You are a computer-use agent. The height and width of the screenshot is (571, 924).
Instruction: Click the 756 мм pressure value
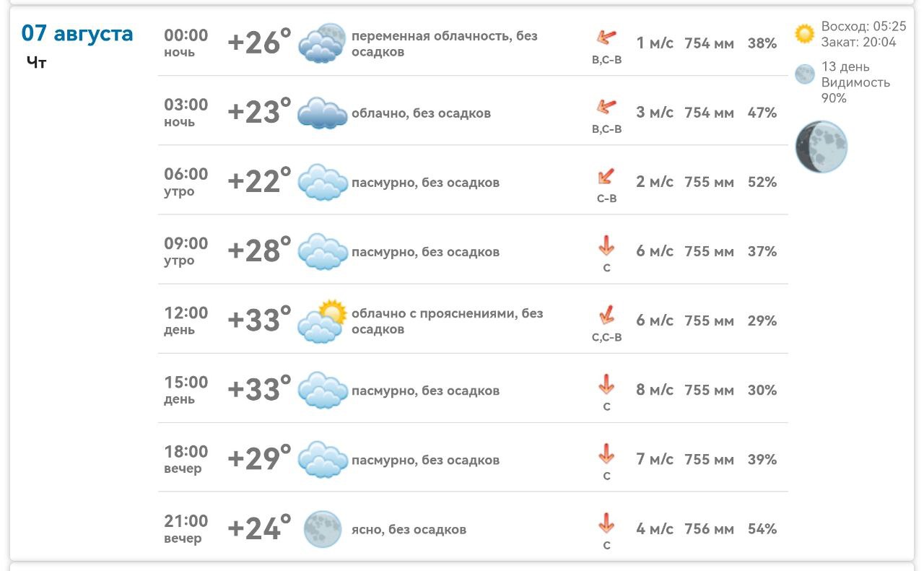tap(709, 528)
